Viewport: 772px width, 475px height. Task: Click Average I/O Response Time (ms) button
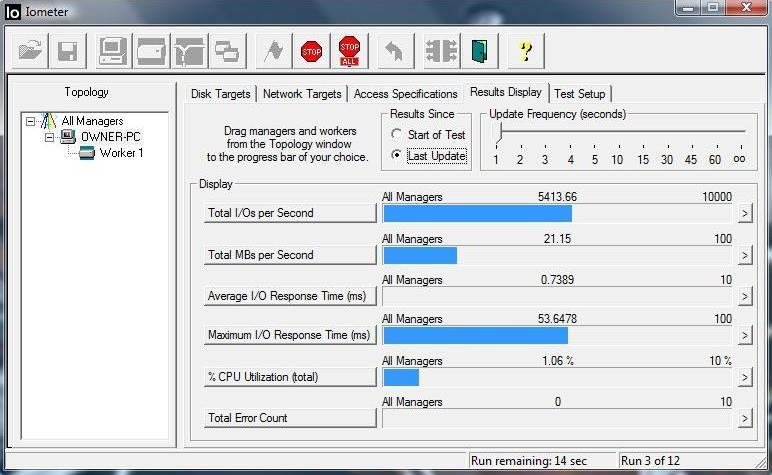click(290, 296)
